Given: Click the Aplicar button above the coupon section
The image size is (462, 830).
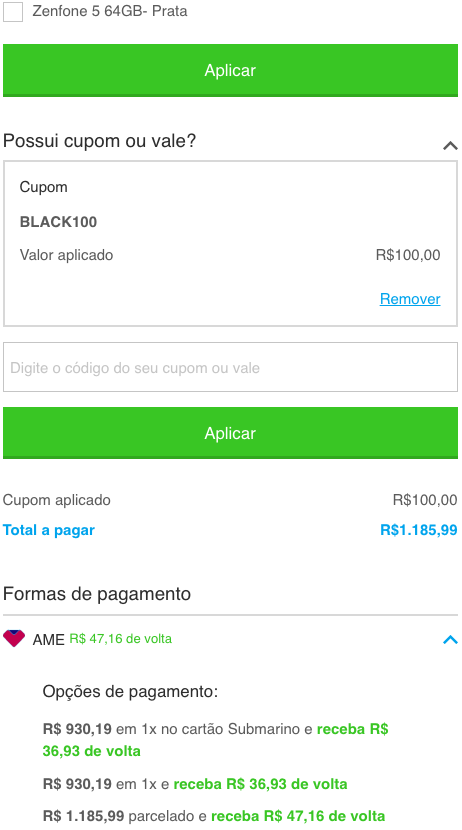Looking at the screenshot, I should (x=230, y=70).
